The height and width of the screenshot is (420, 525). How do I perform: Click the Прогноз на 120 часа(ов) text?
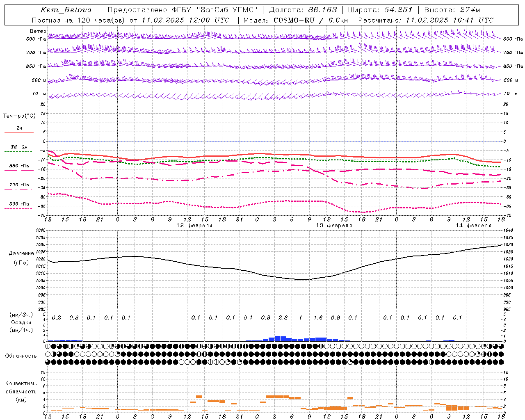(x=79, y=20)
